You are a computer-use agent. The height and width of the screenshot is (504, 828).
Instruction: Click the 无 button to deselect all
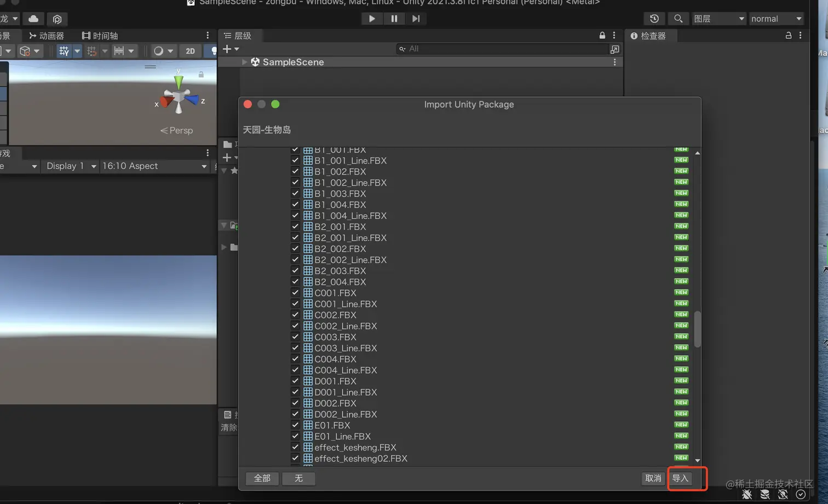tap(298, 478)
